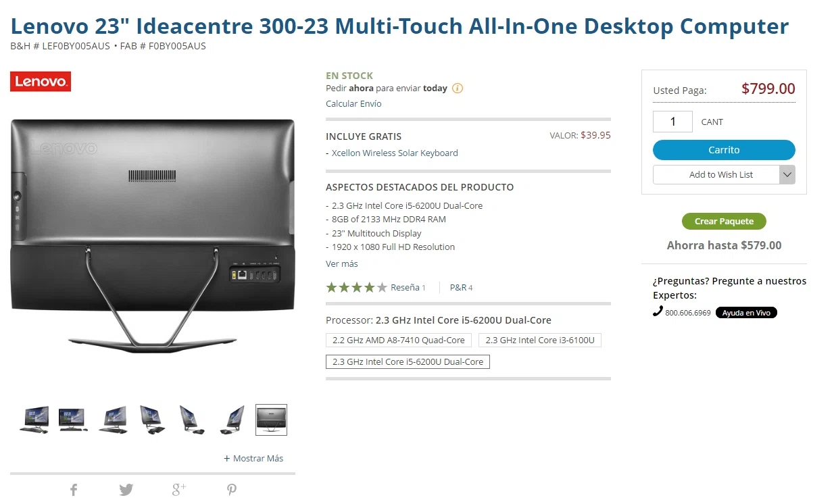Share product on Facebook icon
The height and width of the screenshot is (504, 834).
(x=74, y=490)
